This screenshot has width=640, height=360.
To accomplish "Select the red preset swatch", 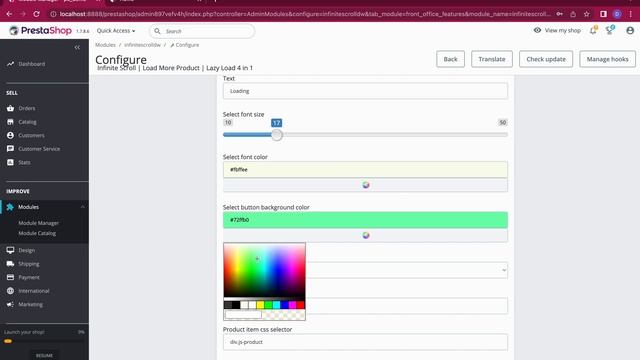I will tap(300, 305).
